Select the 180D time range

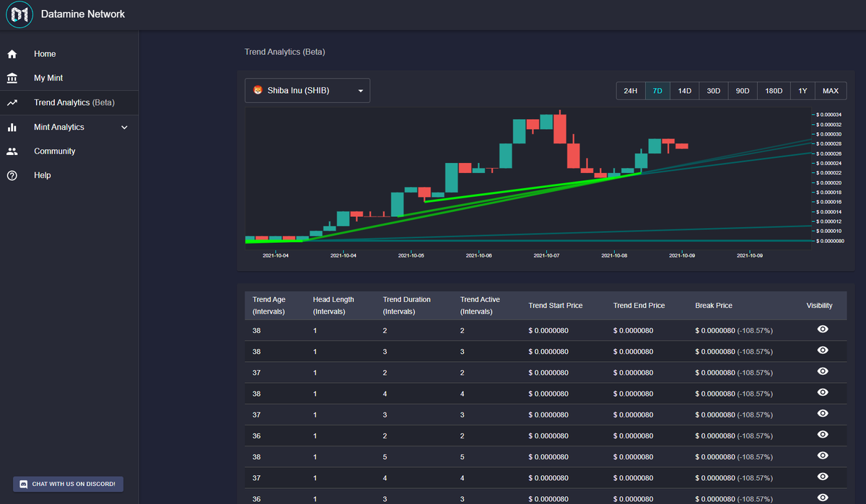tap(774, 91)
